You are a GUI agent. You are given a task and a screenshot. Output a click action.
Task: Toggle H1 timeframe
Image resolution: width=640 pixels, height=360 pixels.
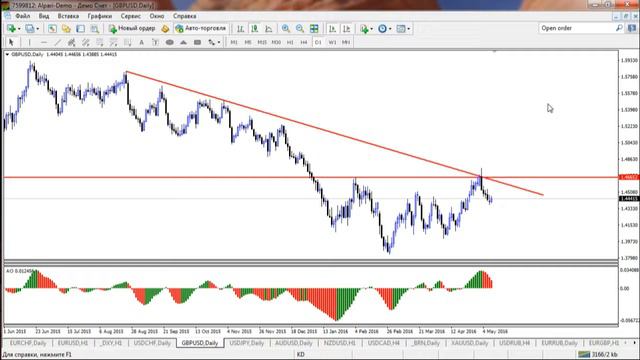[290, 42]
